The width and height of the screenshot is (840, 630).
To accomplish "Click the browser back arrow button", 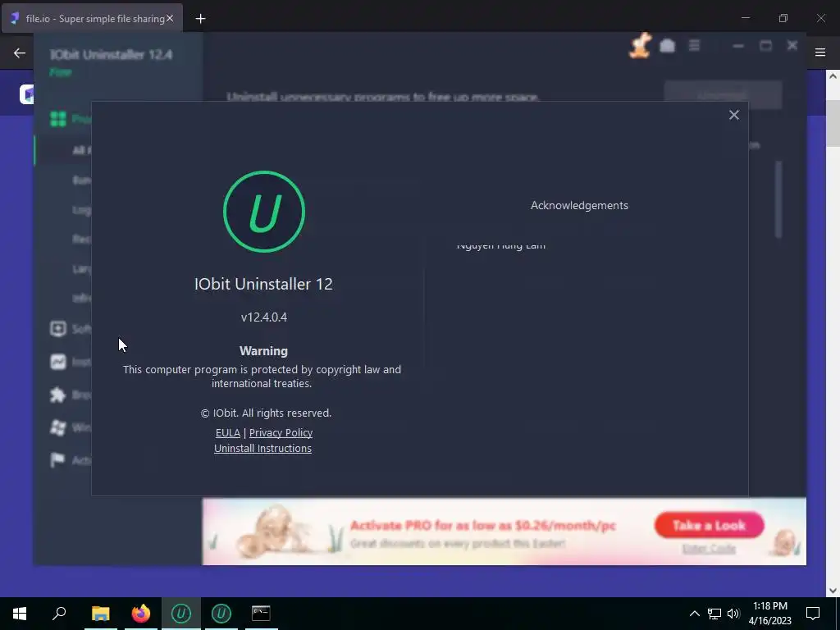I will (x=20, y=52).
